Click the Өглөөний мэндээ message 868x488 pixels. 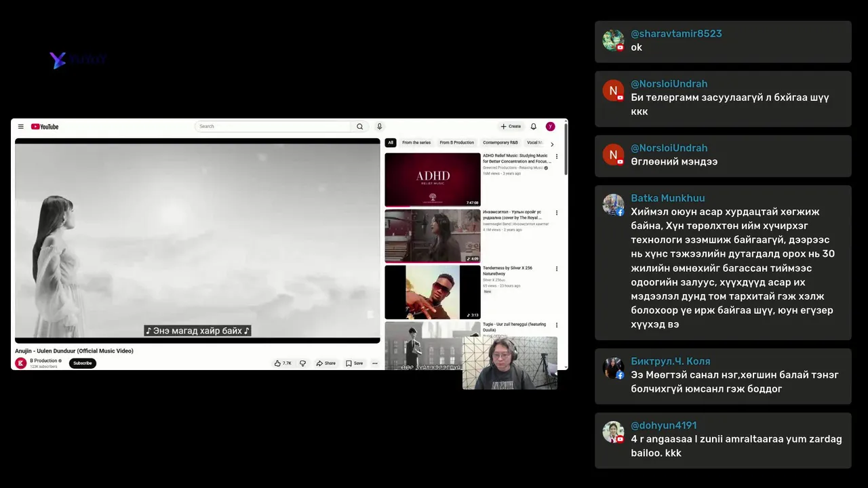[x=674, y=162]
